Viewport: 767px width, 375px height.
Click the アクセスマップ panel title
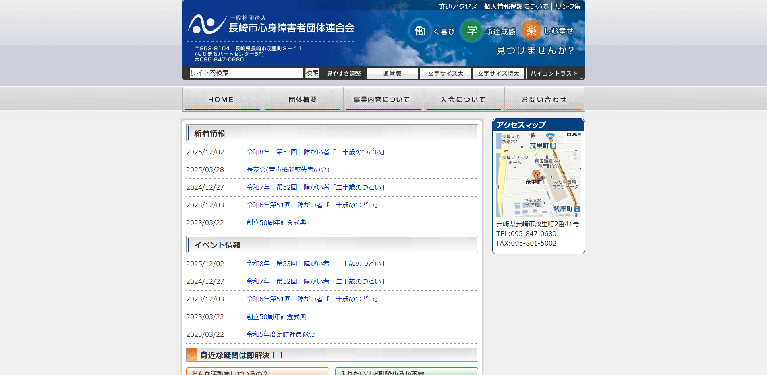click(521, 125)
